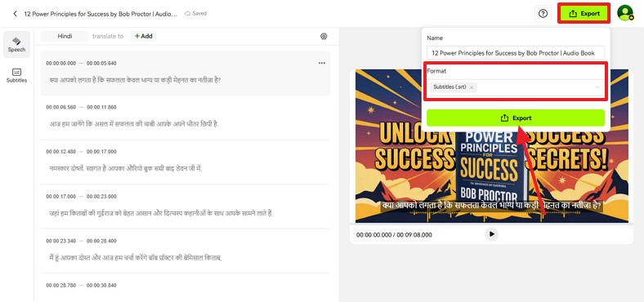The width and height of the screenshot is (644, 302).
Task: Add a translation language with + Add
Action: tap(143, 36)
